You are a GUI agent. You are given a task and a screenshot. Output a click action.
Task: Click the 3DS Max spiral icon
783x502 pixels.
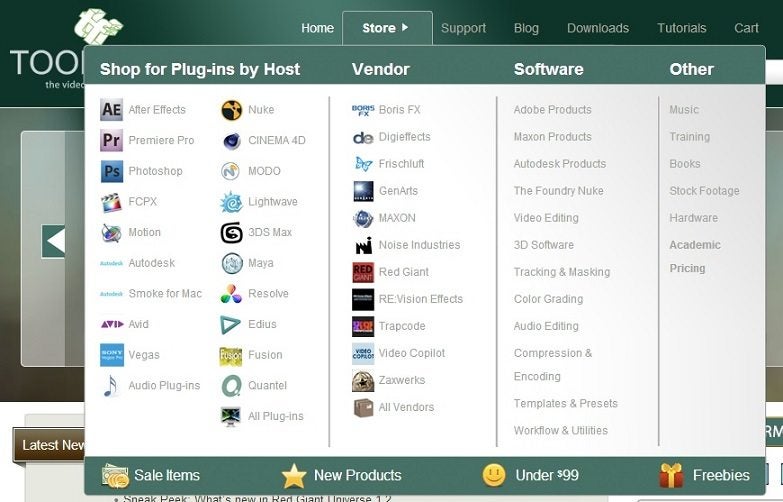pos(231,233)
